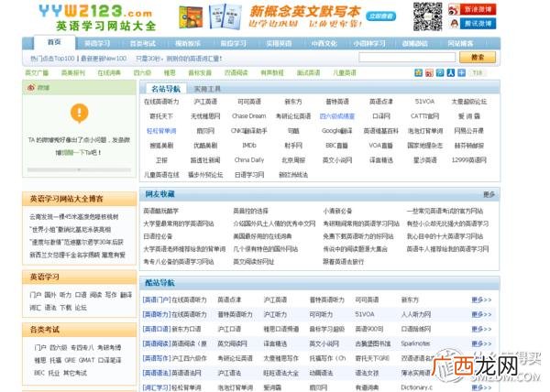Viewport: 550px width, 392px height.
Task: Focus the site search input box
Action: point(407,57)
